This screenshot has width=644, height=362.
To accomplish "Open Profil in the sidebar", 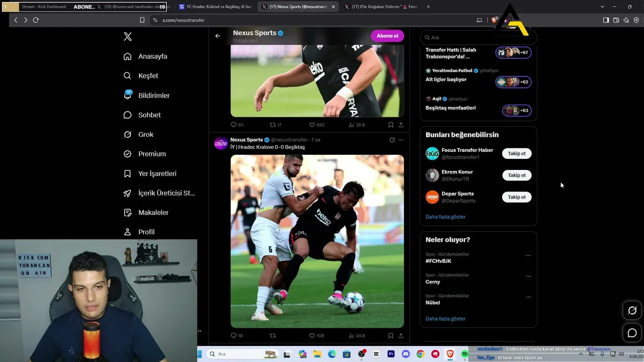I will pos(139,232).
